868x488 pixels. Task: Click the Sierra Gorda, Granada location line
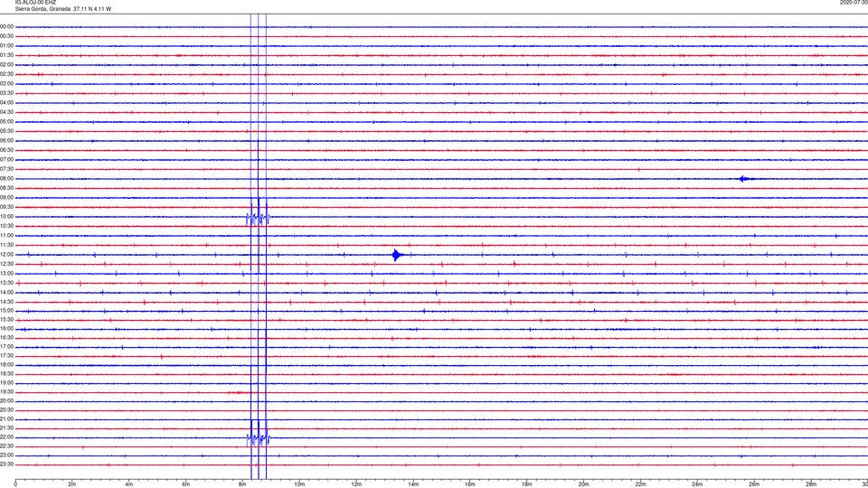(x=63, y=9)
